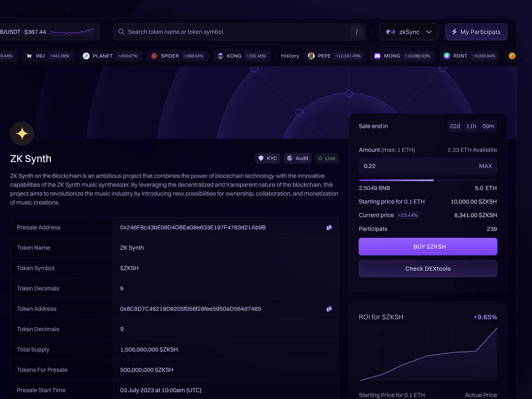The height and width of the screenshot is (399, 532).
Task: Click the BUY $ZKSH button
Action: (428, 246)
